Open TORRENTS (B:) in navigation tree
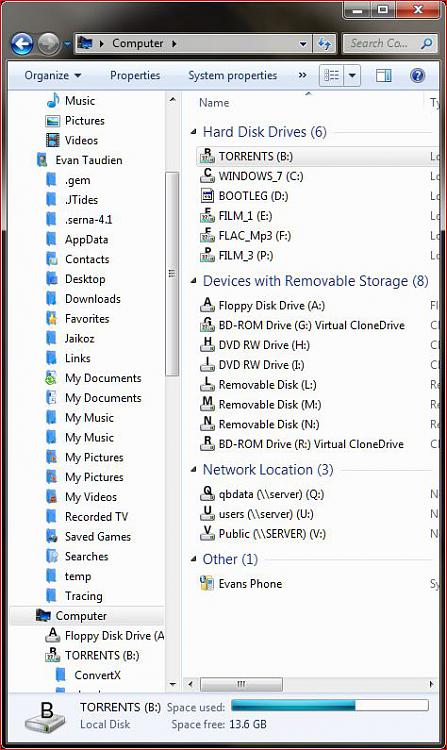Viewport: 447px width, 750px height. pos(102,655)
